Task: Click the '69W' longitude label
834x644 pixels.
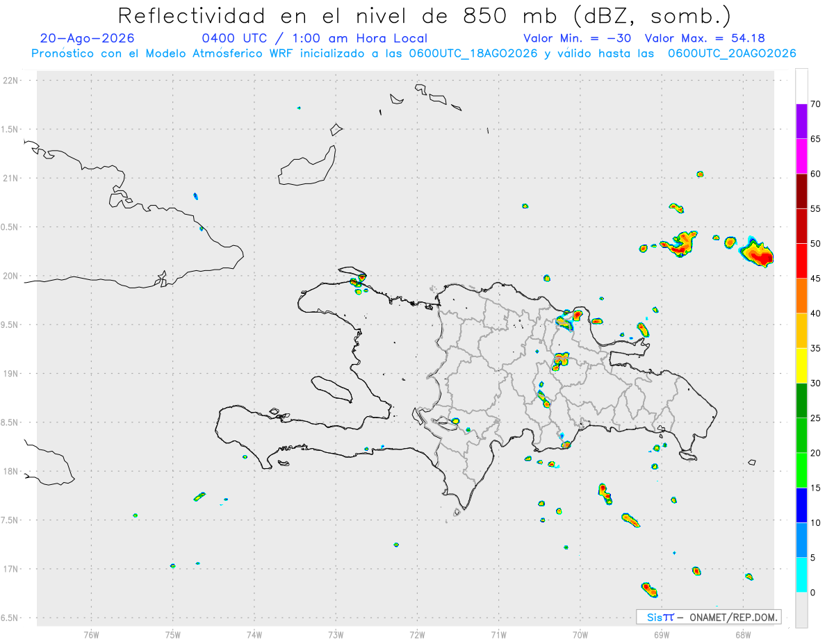Action: pyautogui.click(x=662, y=634)
